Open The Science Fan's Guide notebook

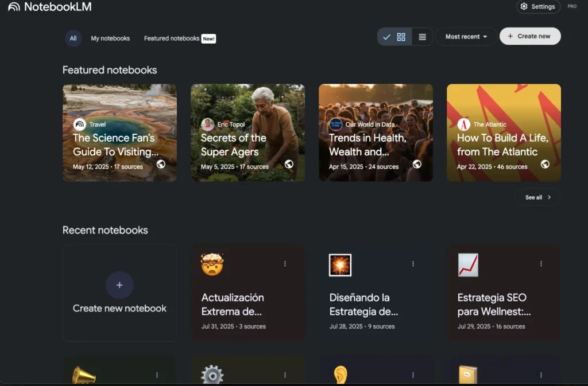tap(119, 132)
